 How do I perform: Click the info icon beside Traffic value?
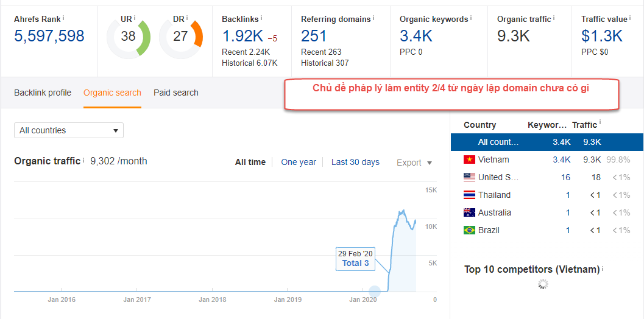pyautogui.click(x=630, y=18)
